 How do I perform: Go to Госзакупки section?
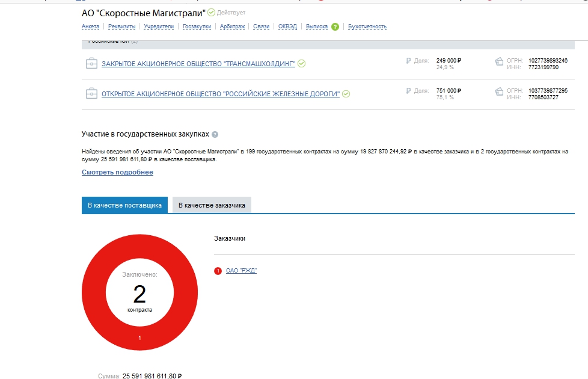(197, 26)
